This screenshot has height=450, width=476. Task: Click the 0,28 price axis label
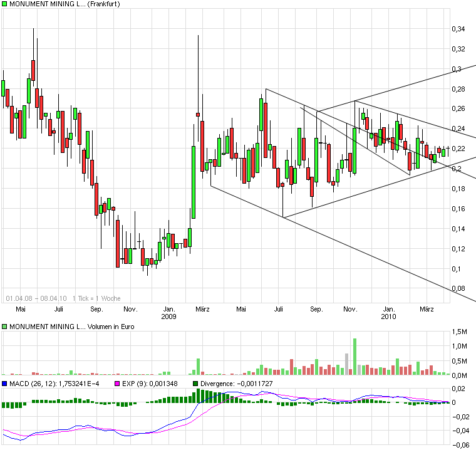458,89
